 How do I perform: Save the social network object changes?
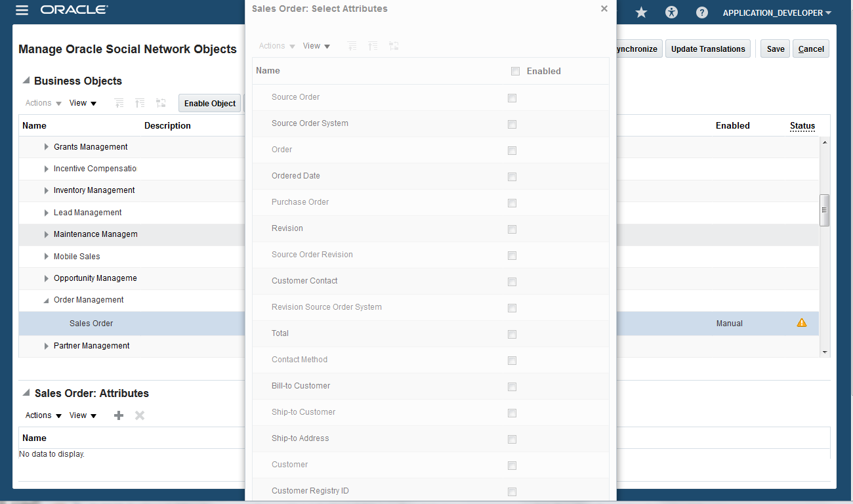[776, 49]
